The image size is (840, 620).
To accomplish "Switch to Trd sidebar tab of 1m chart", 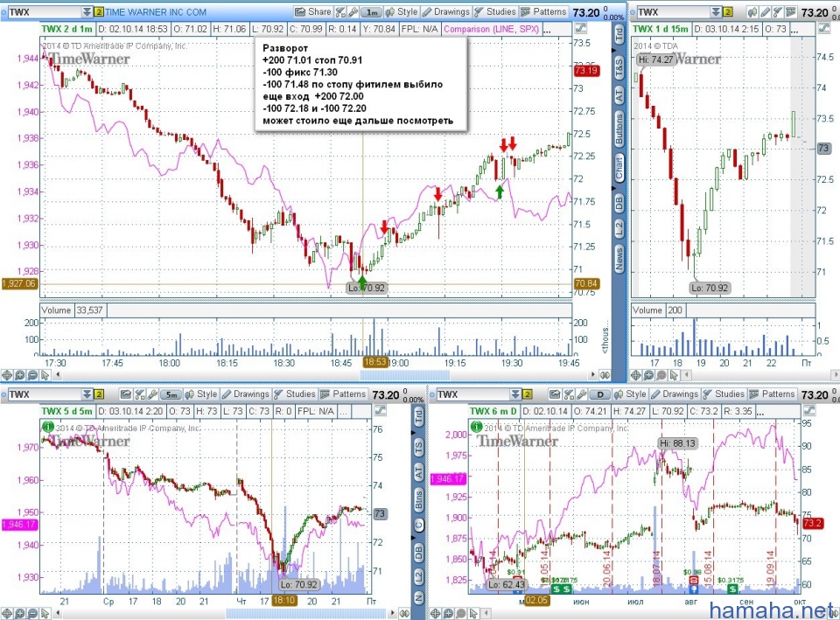I will [619, 35].
